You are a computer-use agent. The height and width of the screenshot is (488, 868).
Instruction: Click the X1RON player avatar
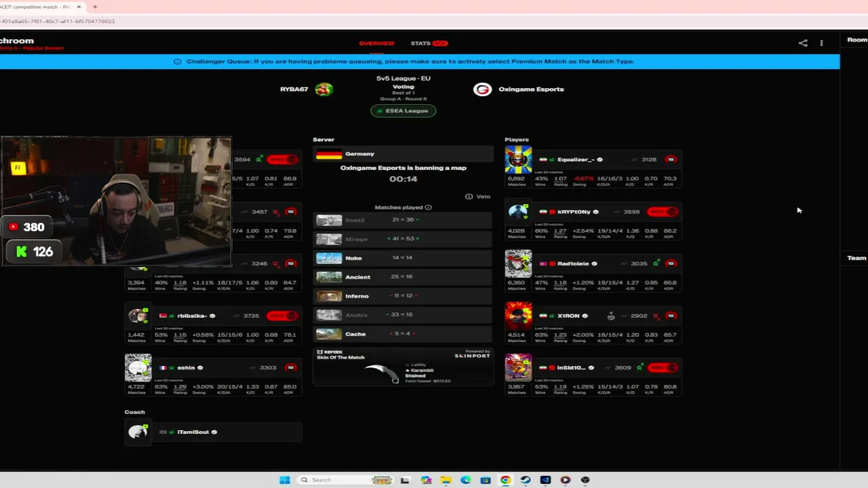518,316
